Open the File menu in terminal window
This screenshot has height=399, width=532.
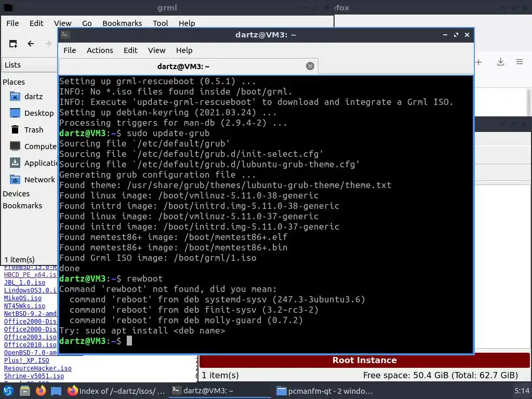(70, 50)
